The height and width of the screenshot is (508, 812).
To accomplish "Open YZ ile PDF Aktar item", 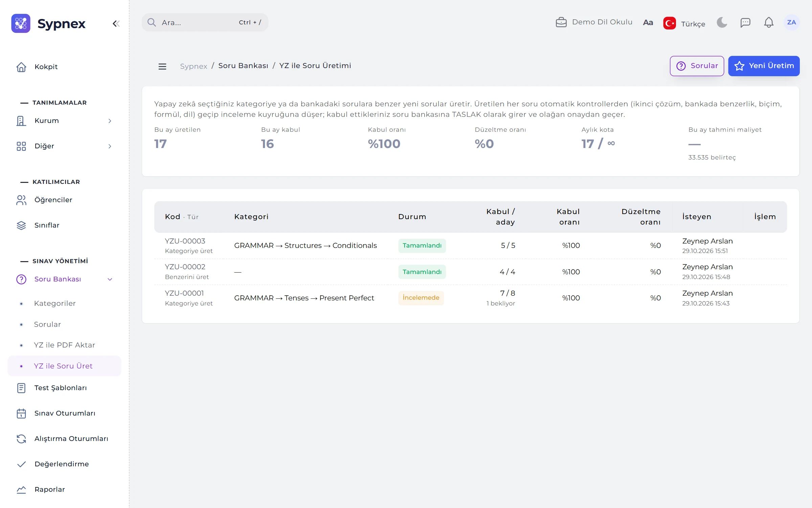I will 64,345.
